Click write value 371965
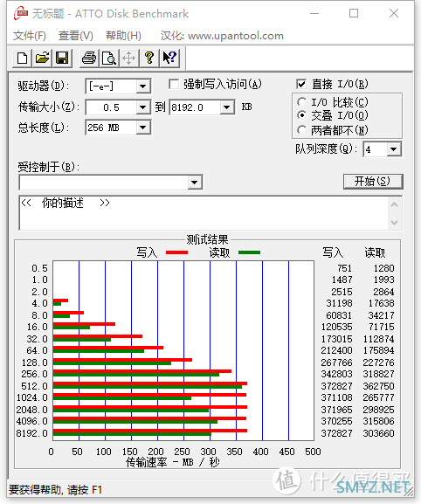Viewport: 421px width, 504px height. click(336, 410)
